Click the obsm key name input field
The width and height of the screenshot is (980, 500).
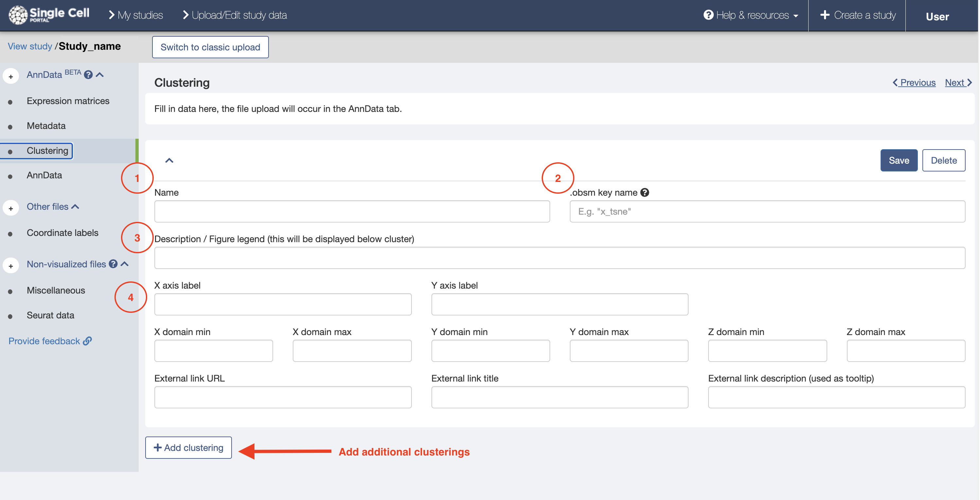pos(768,210)
